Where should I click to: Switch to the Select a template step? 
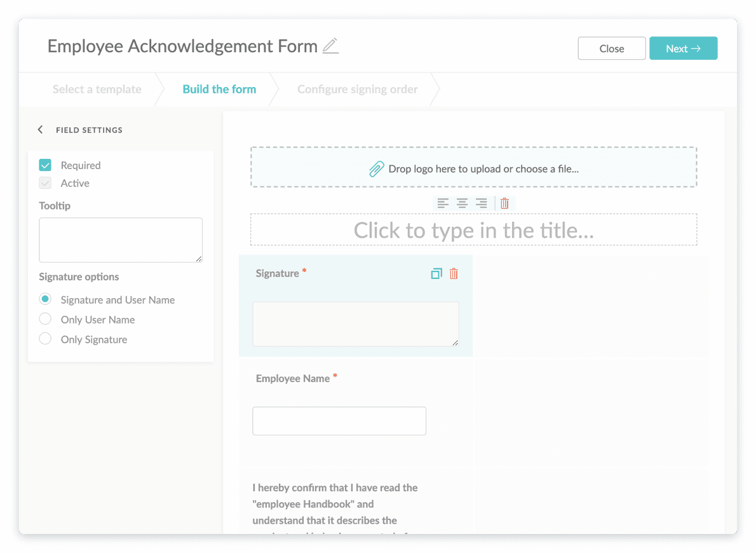click(97, 89)
